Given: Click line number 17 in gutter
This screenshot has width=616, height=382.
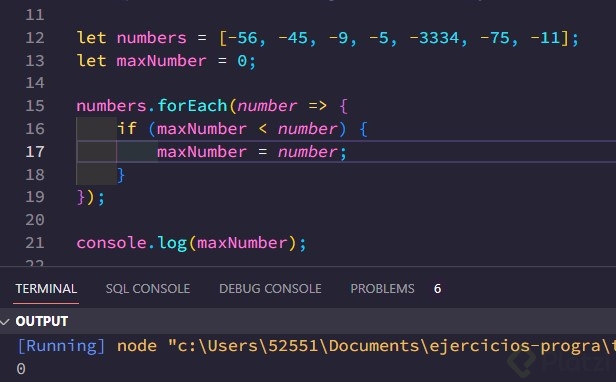Looking at the screenshot, I should [x=35, y=152].
